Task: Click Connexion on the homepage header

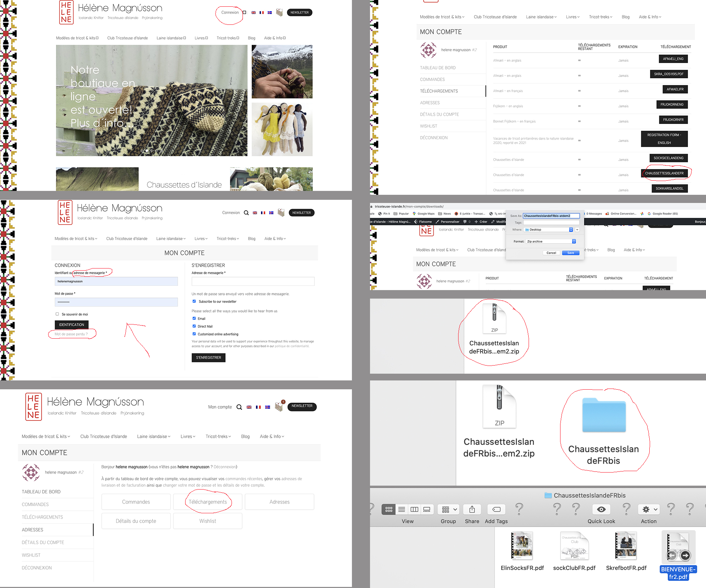Action: [x=230, y=12]
